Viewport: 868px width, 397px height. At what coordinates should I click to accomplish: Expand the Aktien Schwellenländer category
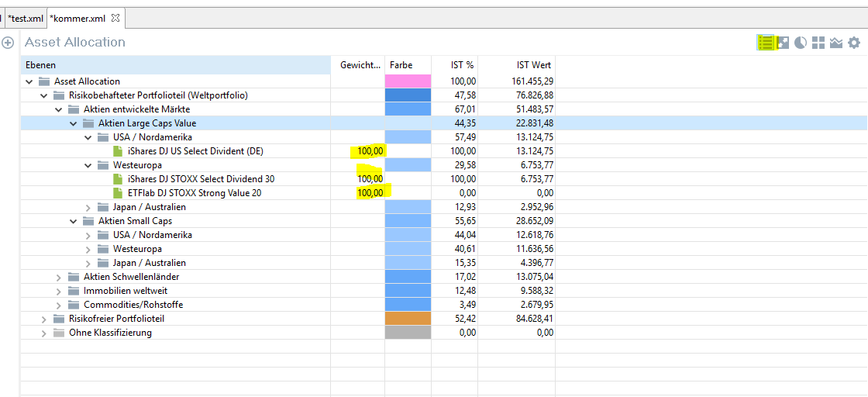coord(59,277)
